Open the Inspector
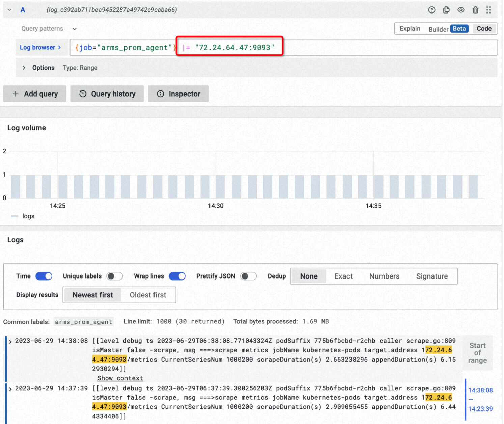This screenshot has width=504, height=424. pyautogui.click(x=178, y=94)
